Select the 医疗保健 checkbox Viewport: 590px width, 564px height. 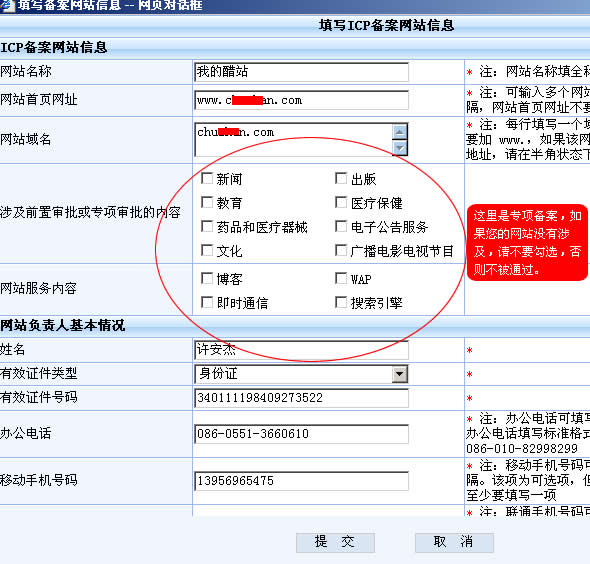[341, 202]
